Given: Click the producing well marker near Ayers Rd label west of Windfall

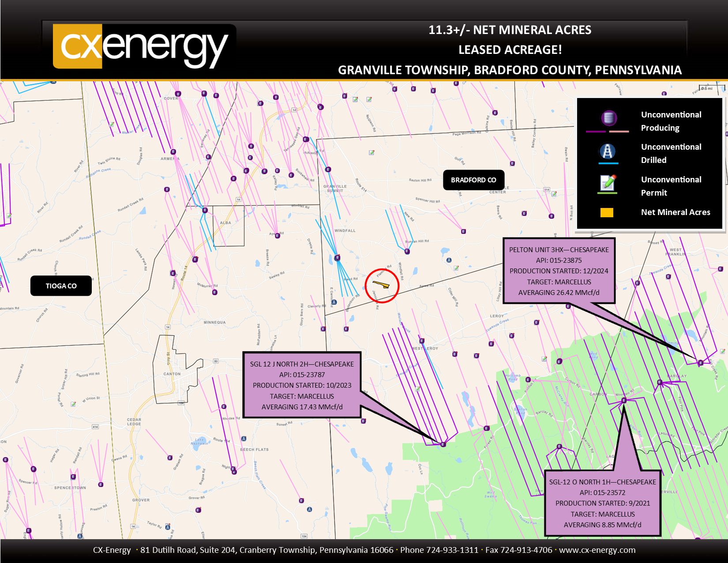Looking at the screenshot, I should point(278,236).
